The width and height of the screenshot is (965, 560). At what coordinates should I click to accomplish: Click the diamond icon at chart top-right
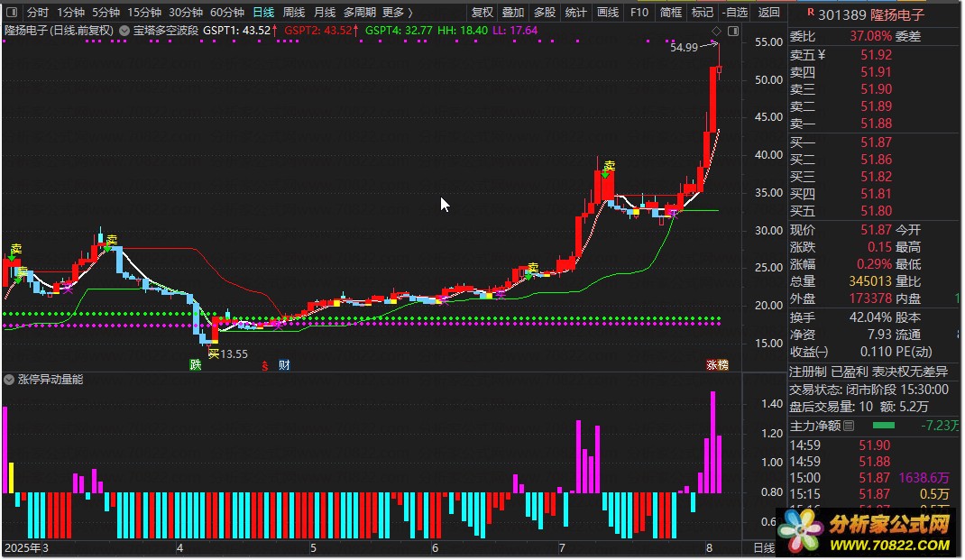click(x=716, y=31)
